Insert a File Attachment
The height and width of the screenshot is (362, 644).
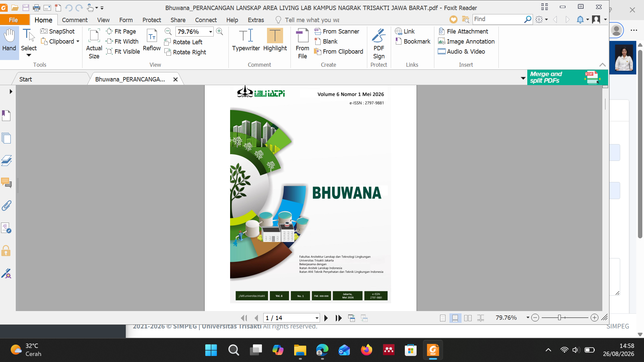pyautogui.click(x=463, y=31)
